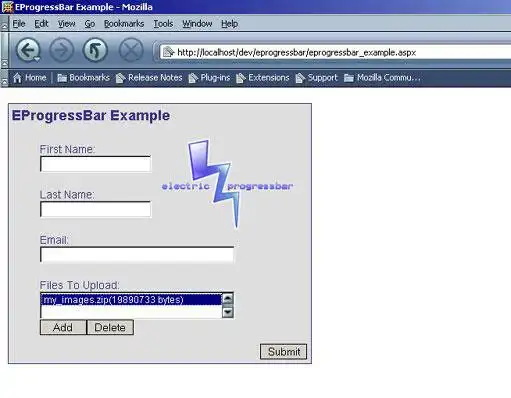The height and width of the screenshot is (398, 511).
Task: Click the Mozilla window title icon
Action: tap(7, 7)
